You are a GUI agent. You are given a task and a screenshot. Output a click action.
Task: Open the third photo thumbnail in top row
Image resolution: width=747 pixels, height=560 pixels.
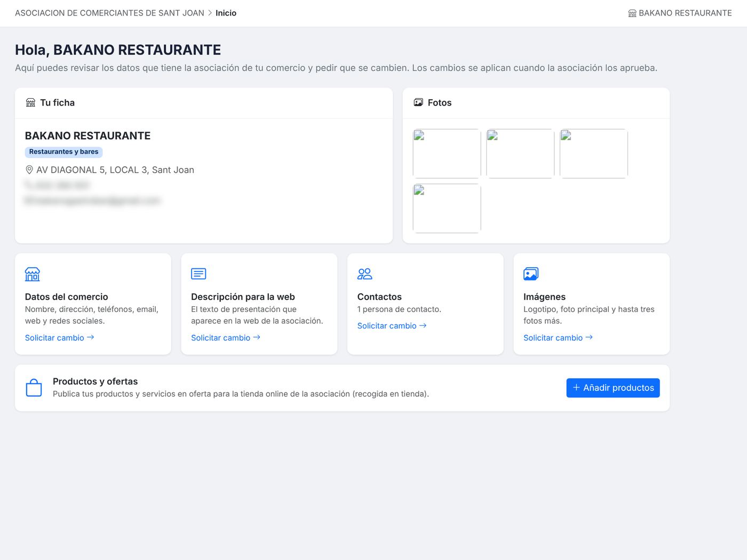pyautogui.click(x=594, y=154)
